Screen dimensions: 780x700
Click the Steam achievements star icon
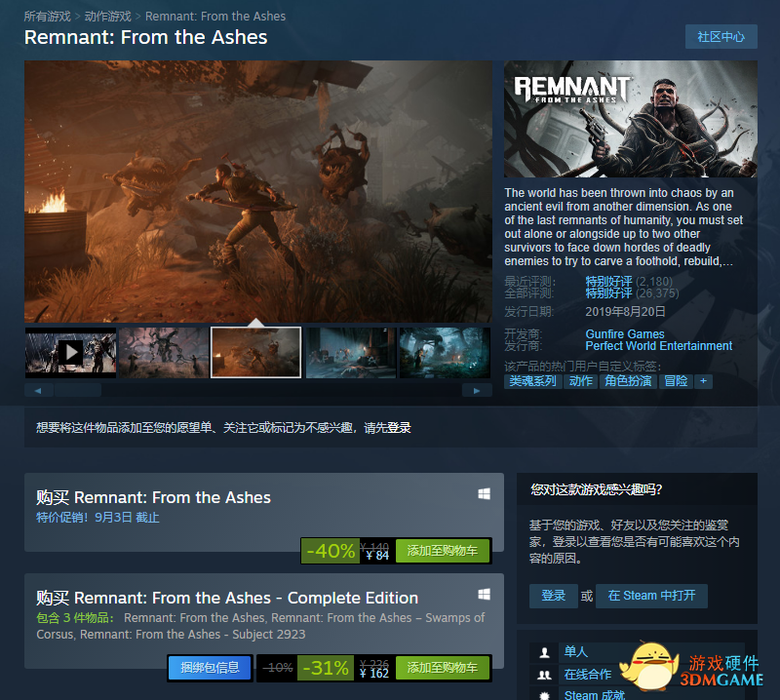(x=545, y=695)
